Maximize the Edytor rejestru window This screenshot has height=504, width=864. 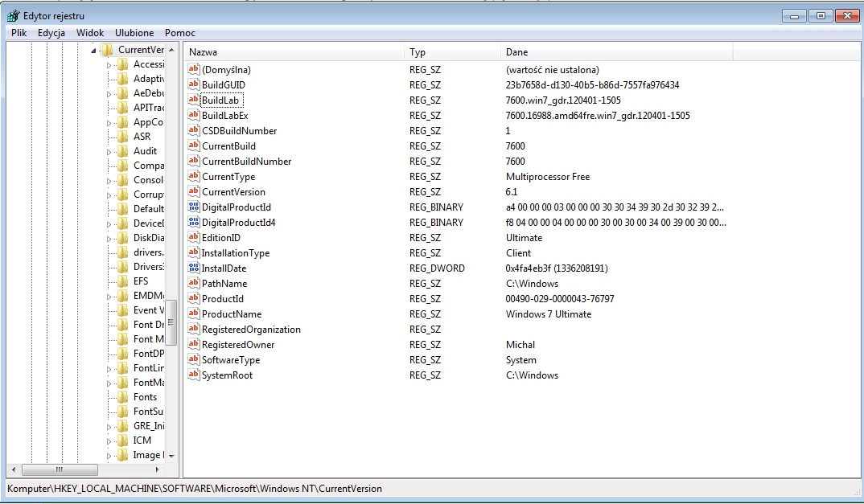(x=821, y=15)
